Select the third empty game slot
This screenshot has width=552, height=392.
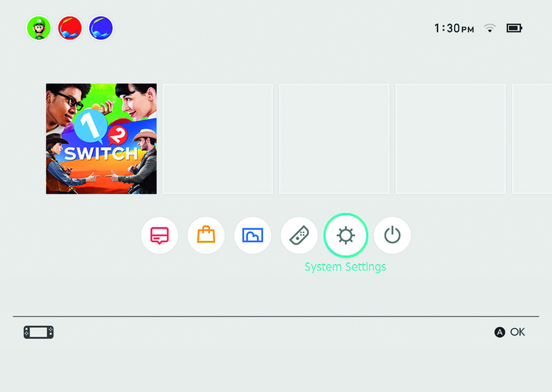pyautogui.click(x=451, y=139)
